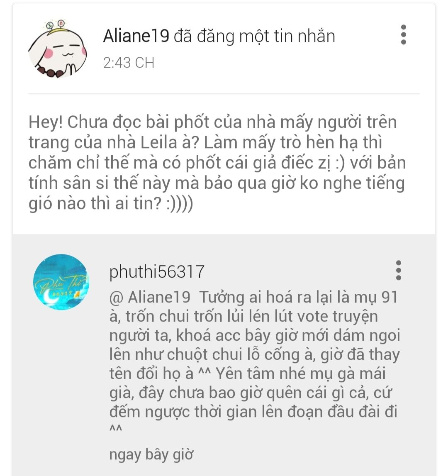Image resolution: width=448 pixels, height=476 pixels.
Task: Tap the "đã đăng một tin nhắn" header text
Action: pos(254,37)
